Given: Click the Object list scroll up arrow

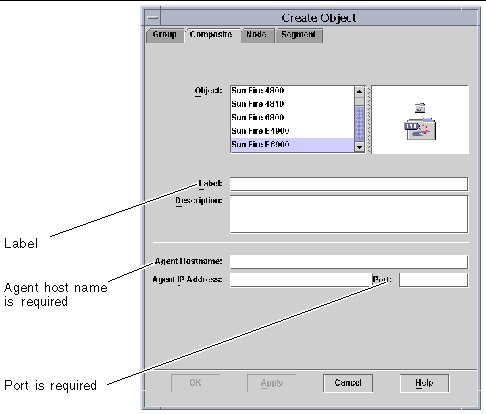Looking at the screenshot, I should click(x=359, y=91).
